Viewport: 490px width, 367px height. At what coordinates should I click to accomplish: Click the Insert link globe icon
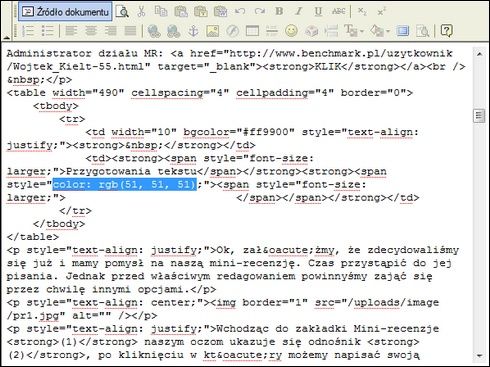click(x=154, y=31)
